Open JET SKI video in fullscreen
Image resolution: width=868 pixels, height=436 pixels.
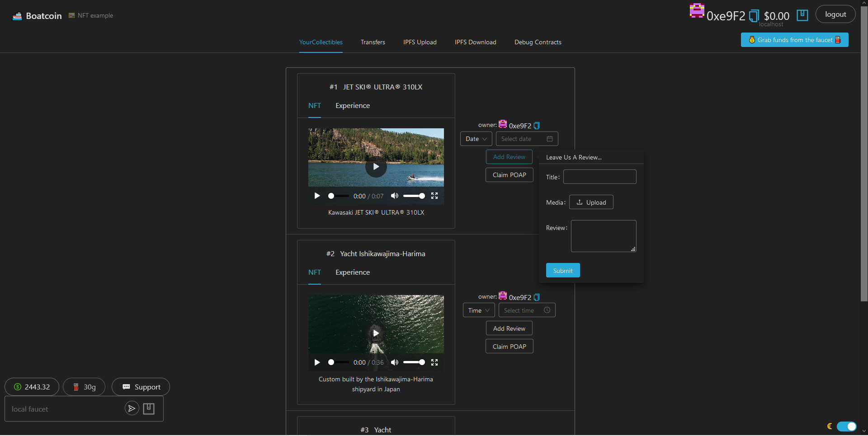click(434, 196)
